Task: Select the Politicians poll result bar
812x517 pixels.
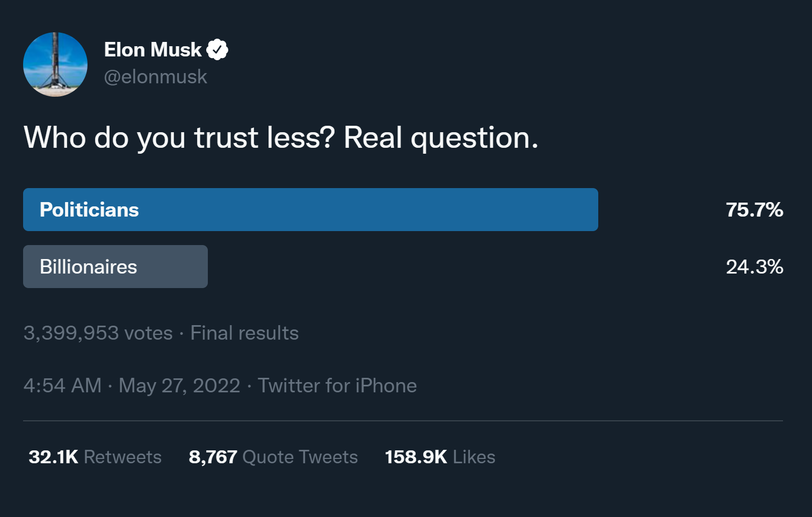Action: pos(310,210)
